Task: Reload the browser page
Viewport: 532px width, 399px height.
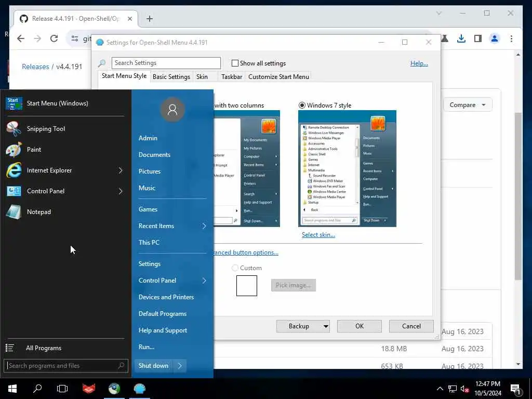Action: 54,38
